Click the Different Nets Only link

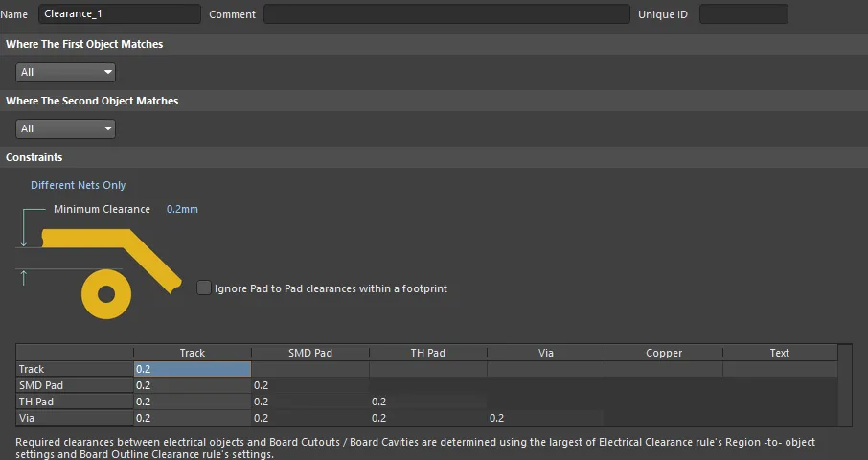(78, 185)
